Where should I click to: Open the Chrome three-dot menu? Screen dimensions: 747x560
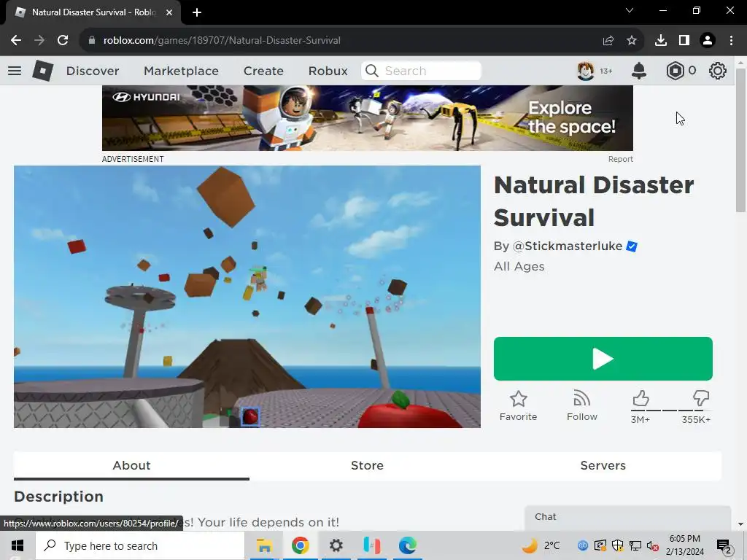pos(731,41)
